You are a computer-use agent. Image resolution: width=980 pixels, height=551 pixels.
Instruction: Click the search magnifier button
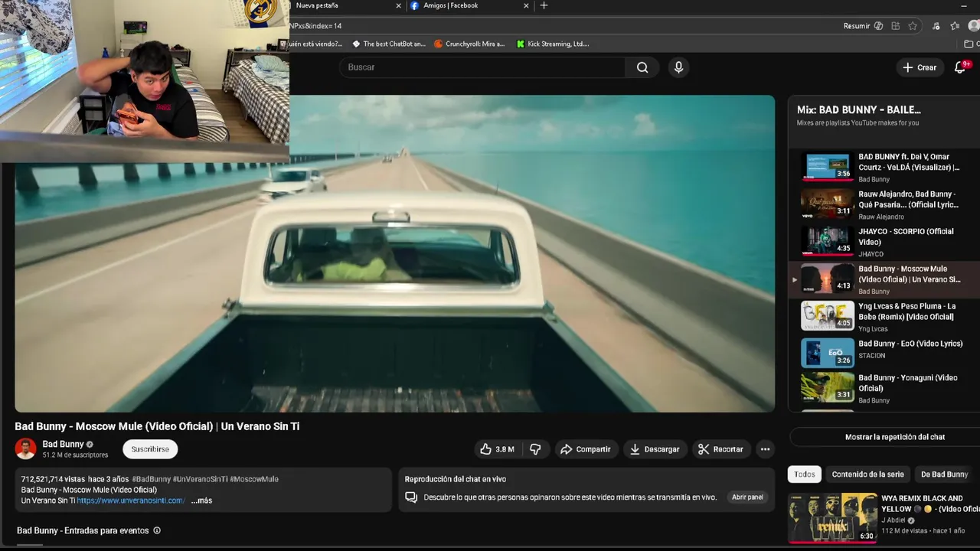coord(642,67)
